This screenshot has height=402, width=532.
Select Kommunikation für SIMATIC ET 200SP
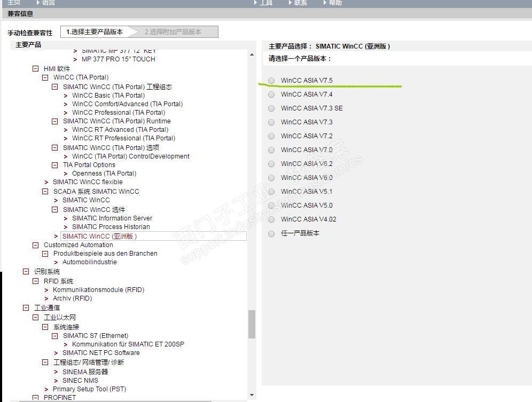pos(128,344)
